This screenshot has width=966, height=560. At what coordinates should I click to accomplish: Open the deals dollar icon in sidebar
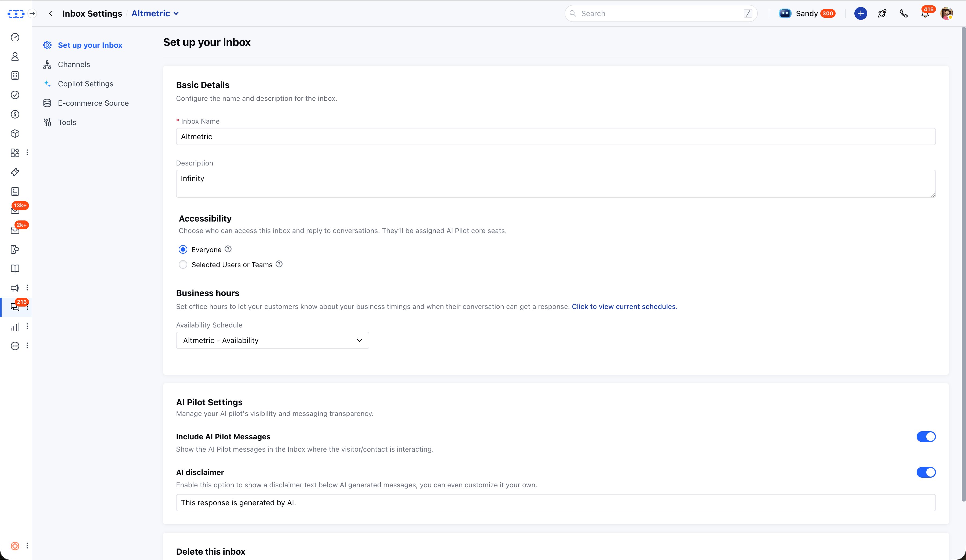(15, 114)
